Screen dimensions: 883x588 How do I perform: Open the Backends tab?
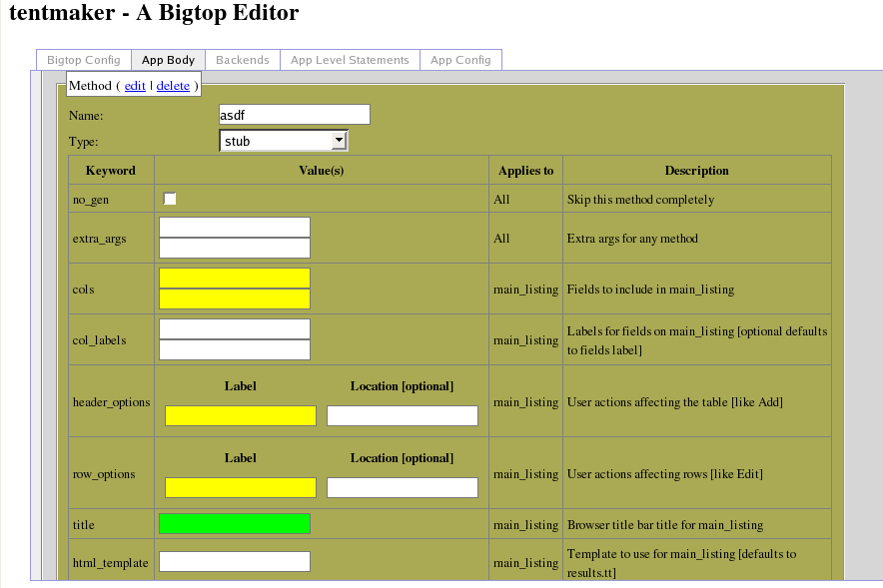(x=243, y=60)
